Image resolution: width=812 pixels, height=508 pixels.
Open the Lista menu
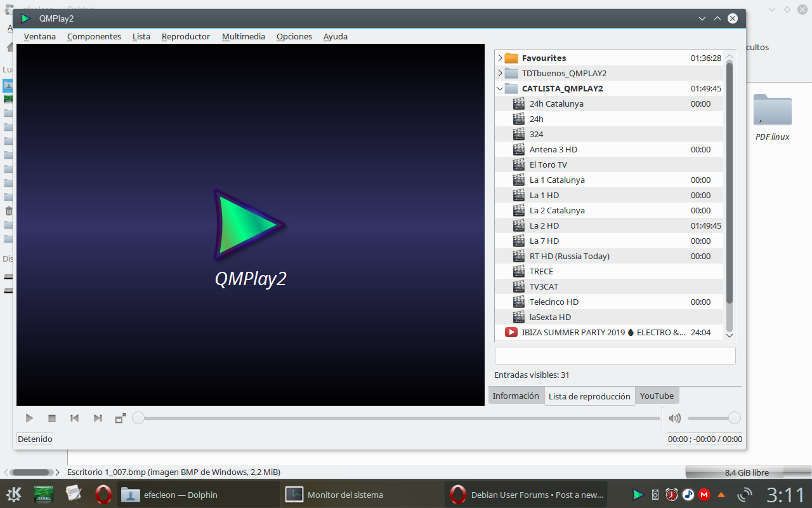point(141,36)
